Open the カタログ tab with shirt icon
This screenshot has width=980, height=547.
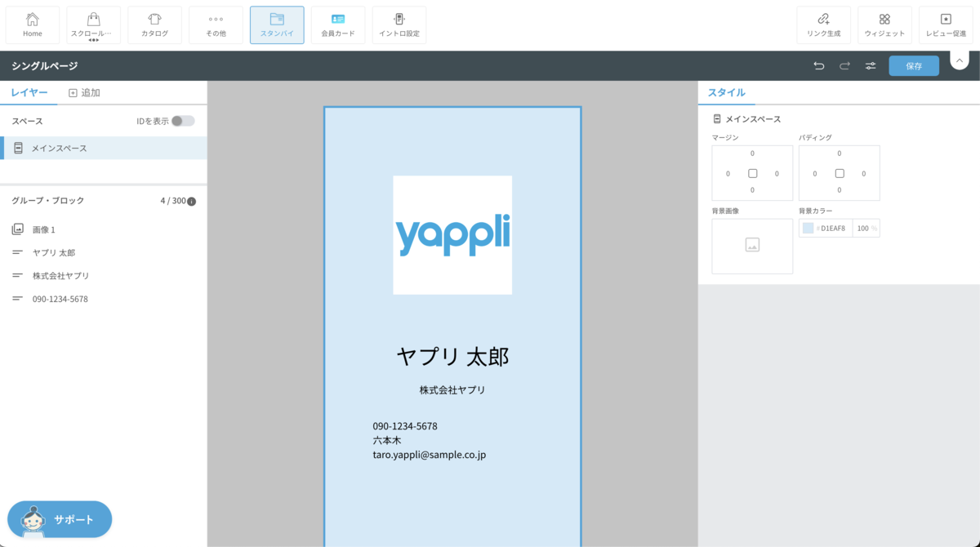click(155, 25)
